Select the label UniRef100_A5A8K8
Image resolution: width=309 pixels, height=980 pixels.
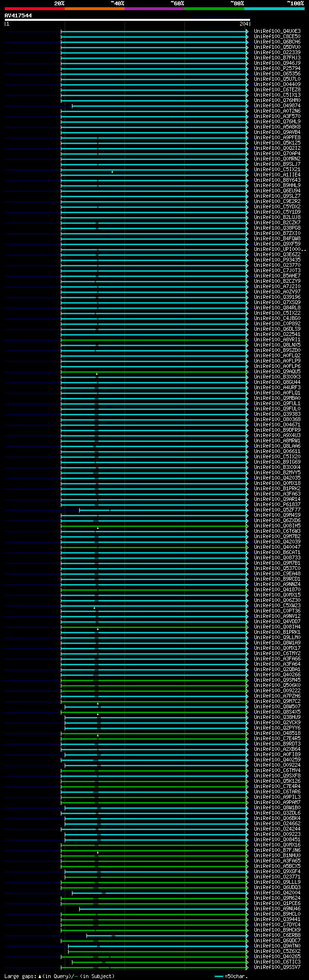[x=277, y=127]
